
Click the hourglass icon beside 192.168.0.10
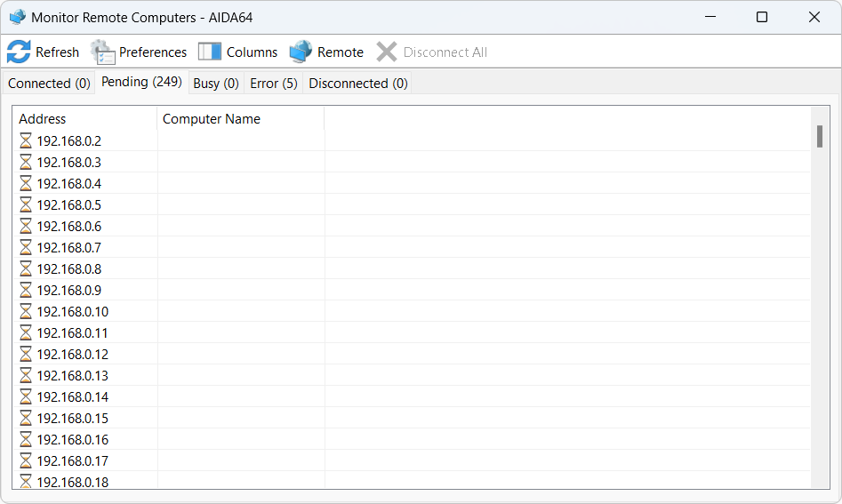pos(26,311)
